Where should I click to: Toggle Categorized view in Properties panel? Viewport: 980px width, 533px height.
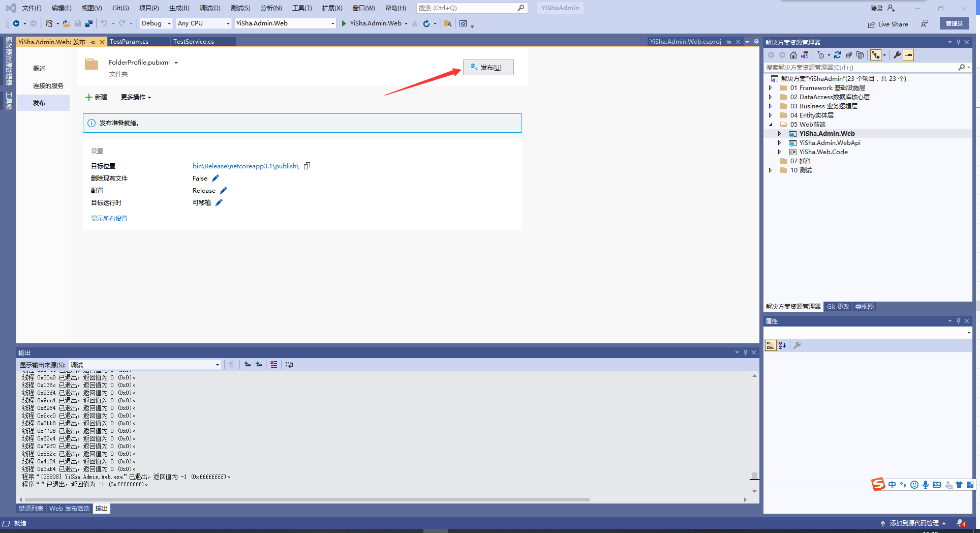[x=771, y=345]
